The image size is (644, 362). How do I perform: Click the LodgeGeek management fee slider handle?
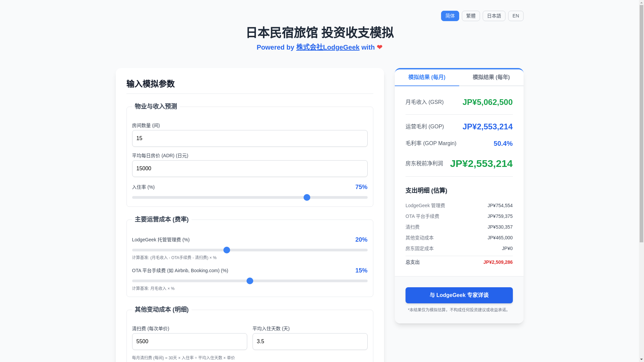(x=227, y=250)
